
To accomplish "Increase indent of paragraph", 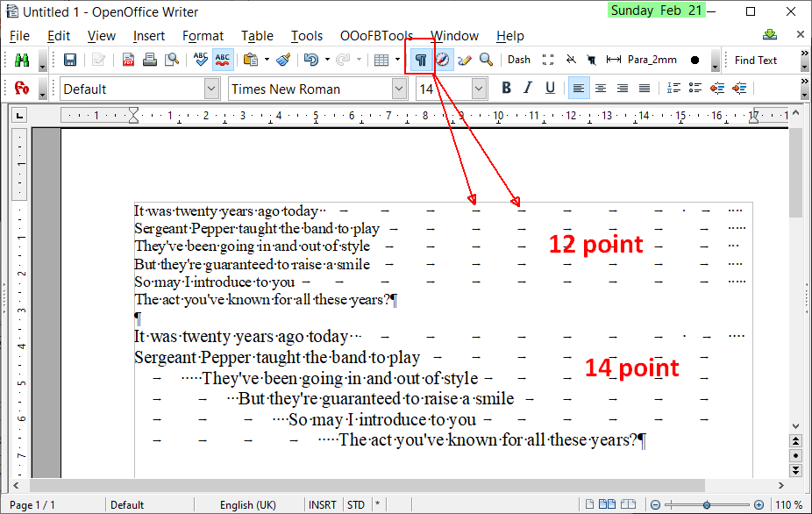I will click(739, 89).
